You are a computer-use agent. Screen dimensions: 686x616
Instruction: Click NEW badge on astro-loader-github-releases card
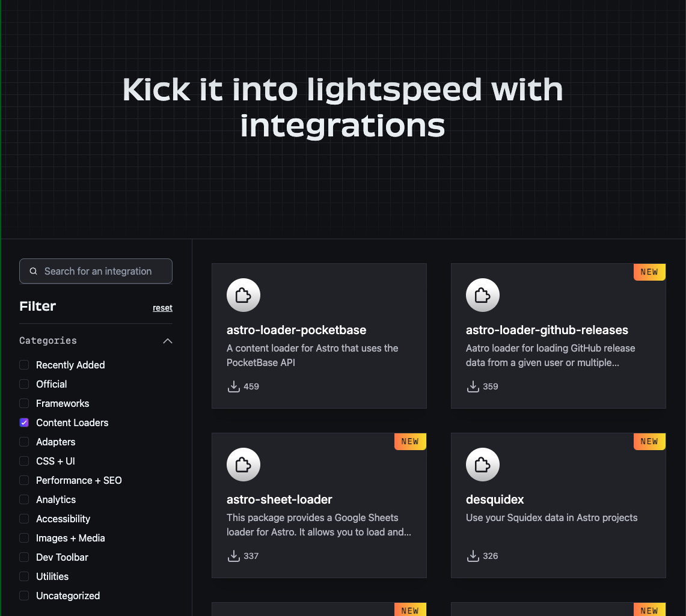(649, 272)
